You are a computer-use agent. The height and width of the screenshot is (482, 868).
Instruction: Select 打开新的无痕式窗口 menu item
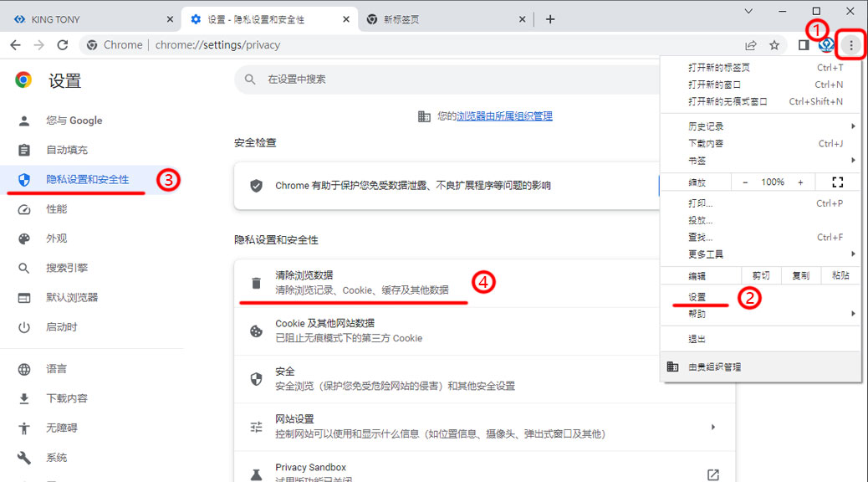pos(761,101)
